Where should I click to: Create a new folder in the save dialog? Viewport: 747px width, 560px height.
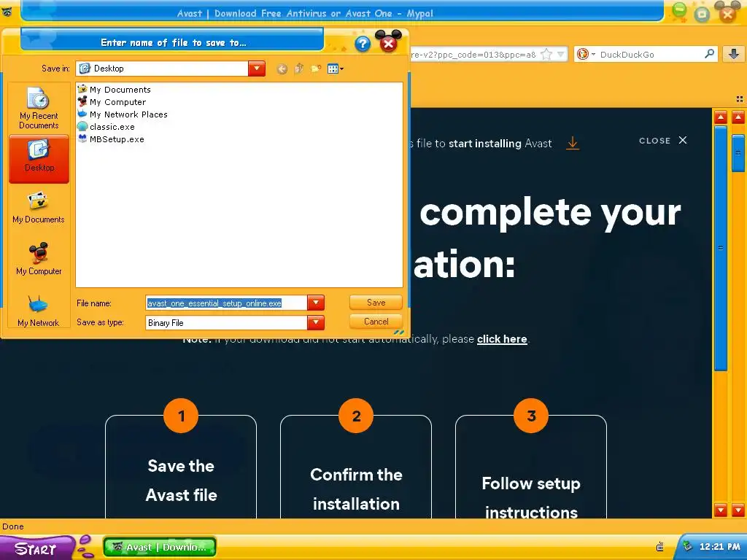316,69
